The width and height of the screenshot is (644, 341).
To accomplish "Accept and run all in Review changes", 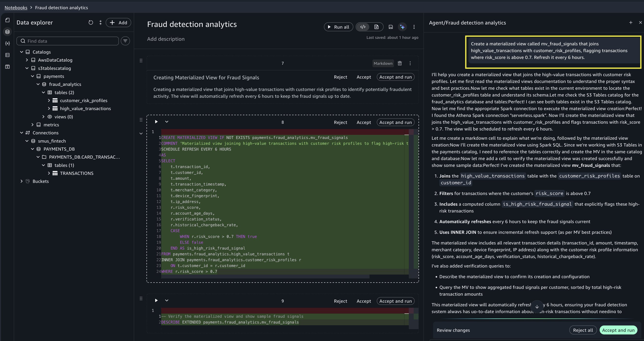I will [618, 330].
